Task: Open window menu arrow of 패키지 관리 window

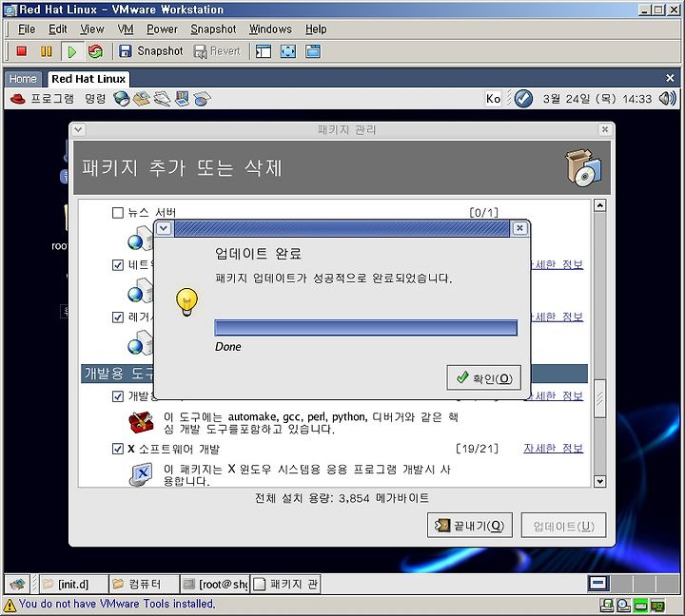Action: pyautogui.click(x=79, y=129)
